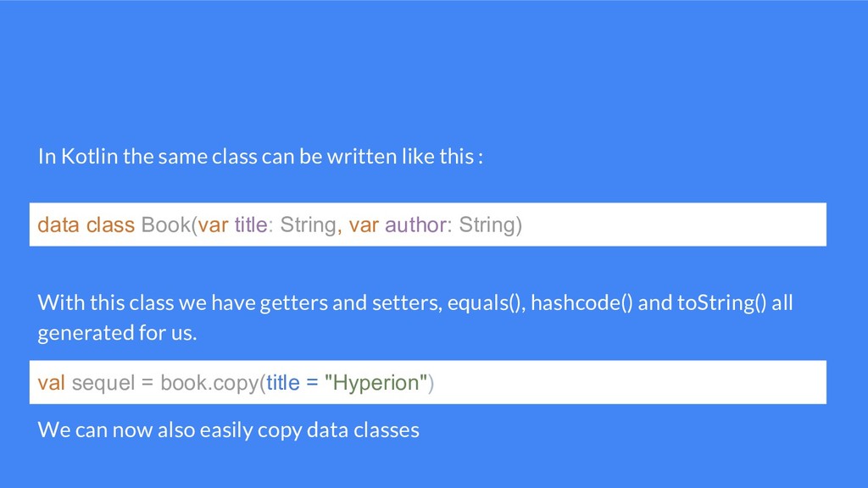Screen dimensions: 868x488
Task: Select the "sequel" variable name
Action: [103, 384]
